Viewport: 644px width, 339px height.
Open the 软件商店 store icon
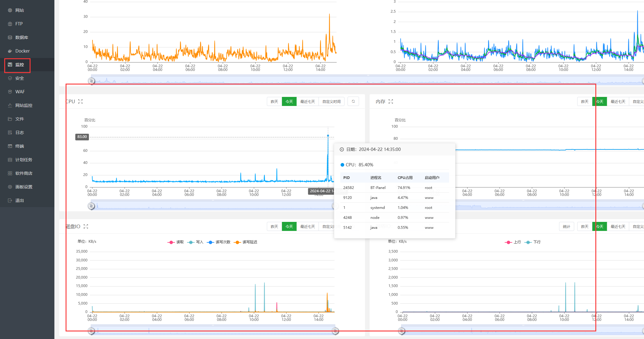10,173
